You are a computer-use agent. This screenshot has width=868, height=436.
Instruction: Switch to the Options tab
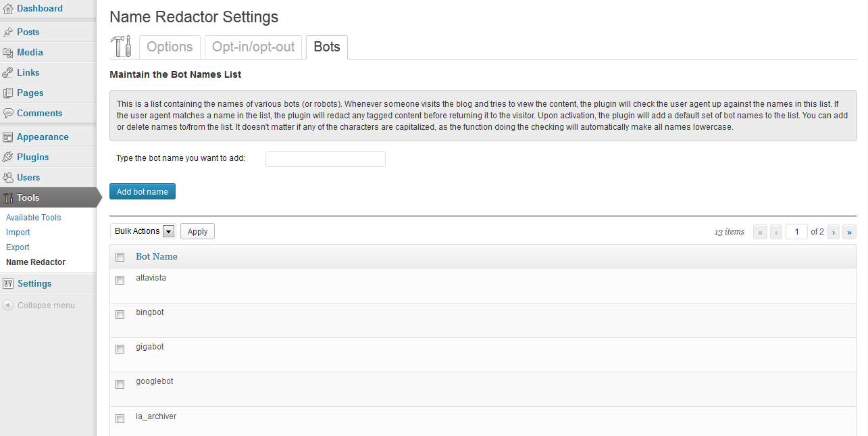pos(170,47)
